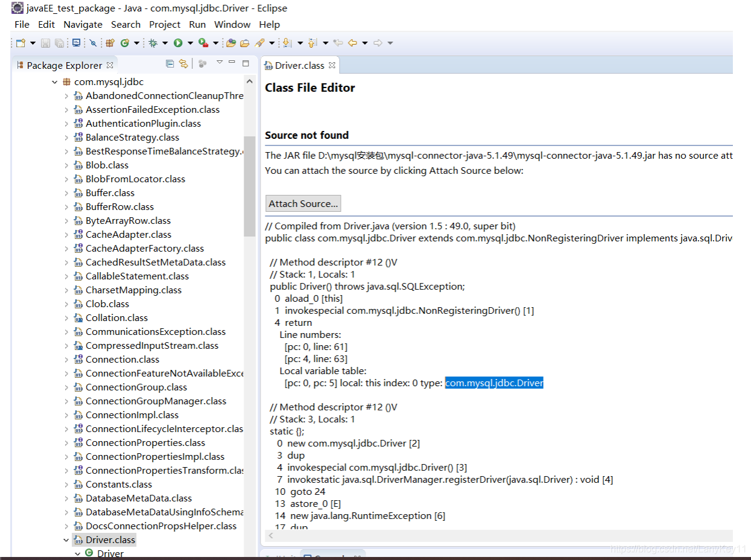Open the File menu
This screenshot has height=560, width=751.
pos(22,24)
